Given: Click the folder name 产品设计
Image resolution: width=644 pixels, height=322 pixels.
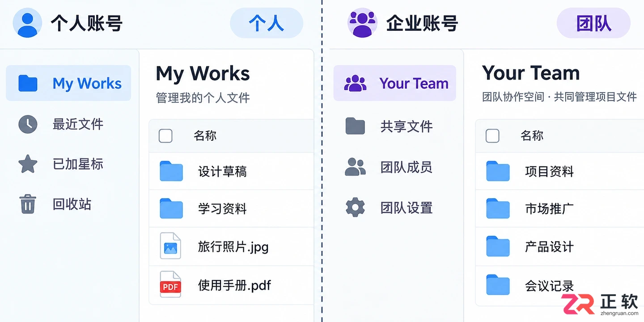Looking at the screenshot, I should point(549,246).
